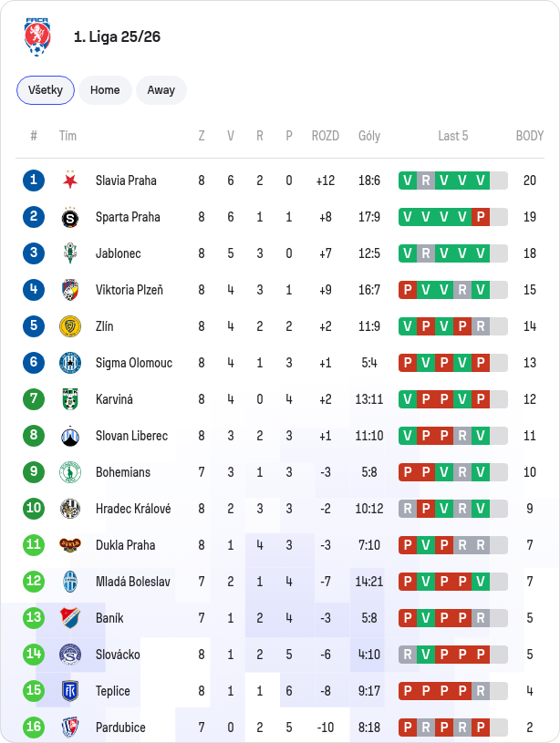Switch to the Home standings tab

coord(105,90)
